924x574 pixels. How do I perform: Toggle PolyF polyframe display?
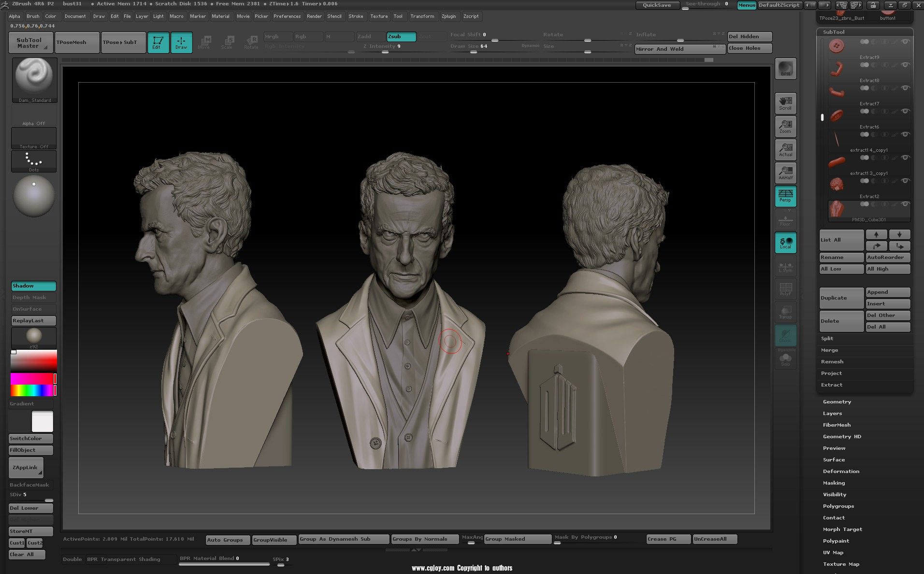point(786,289)
